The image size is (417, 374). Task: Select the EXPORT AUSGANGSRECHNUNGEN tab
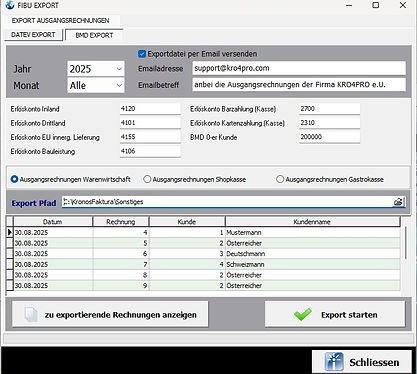(60, 21)
